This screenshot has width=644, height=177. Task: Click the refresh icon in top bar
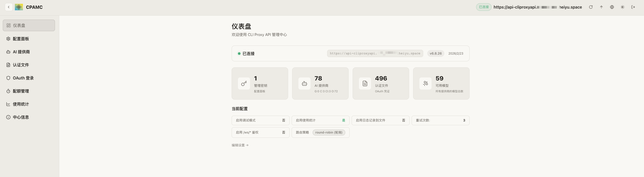pos(591,7)
